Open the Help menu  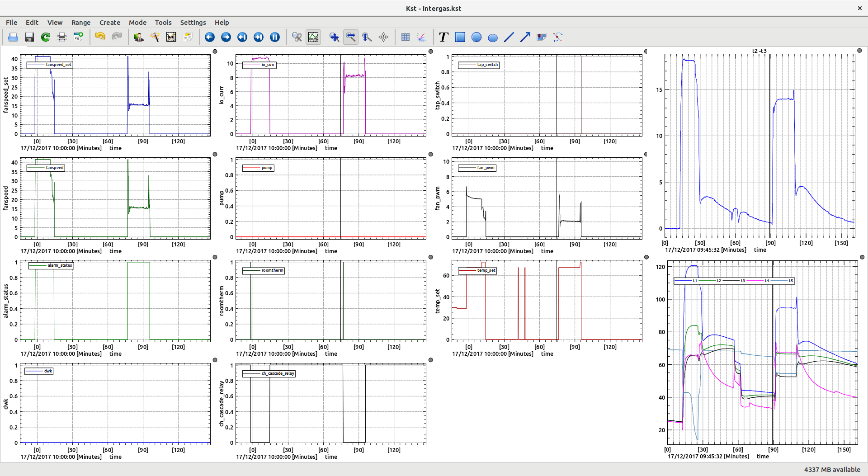click(222, 23)
